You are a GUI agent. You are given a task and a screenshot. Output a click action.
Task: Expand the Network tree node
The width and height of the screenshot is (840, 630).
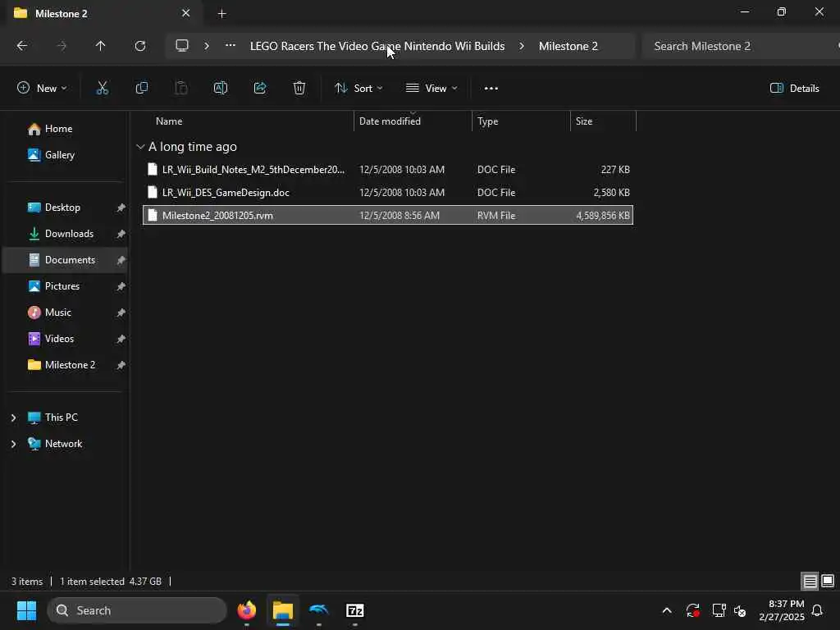13,444
